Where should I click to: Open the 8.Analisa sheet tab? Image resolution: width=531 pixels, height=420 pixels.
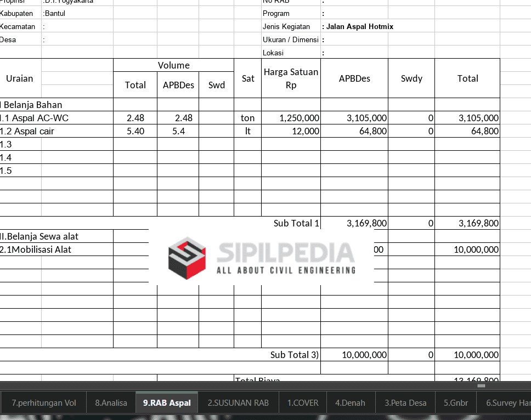tap(111, 402)
